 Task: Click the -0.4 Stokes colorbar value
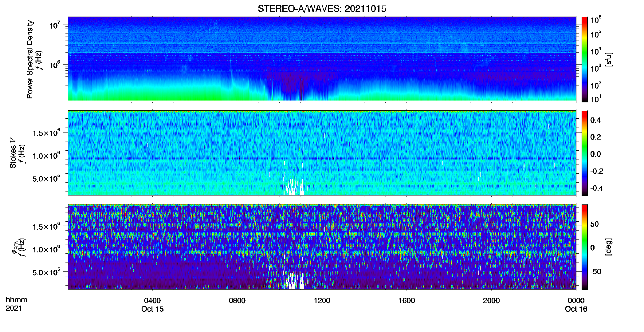click(x=597, y=188)
